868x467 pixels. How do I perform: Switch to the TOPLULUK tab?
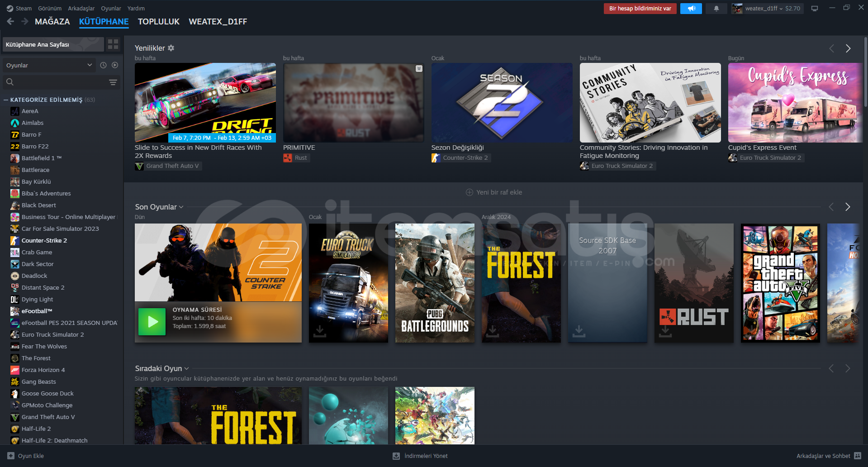pos(159,21)
